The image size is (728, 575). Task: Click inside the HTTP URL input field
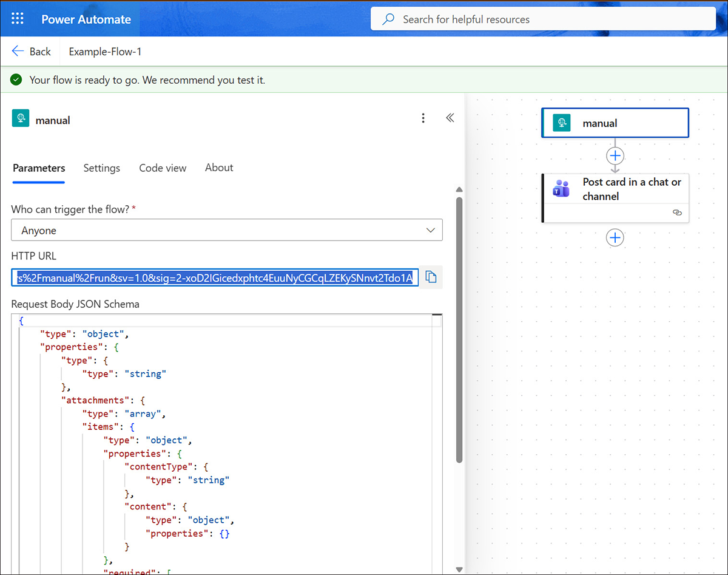(x=212, y=277)
